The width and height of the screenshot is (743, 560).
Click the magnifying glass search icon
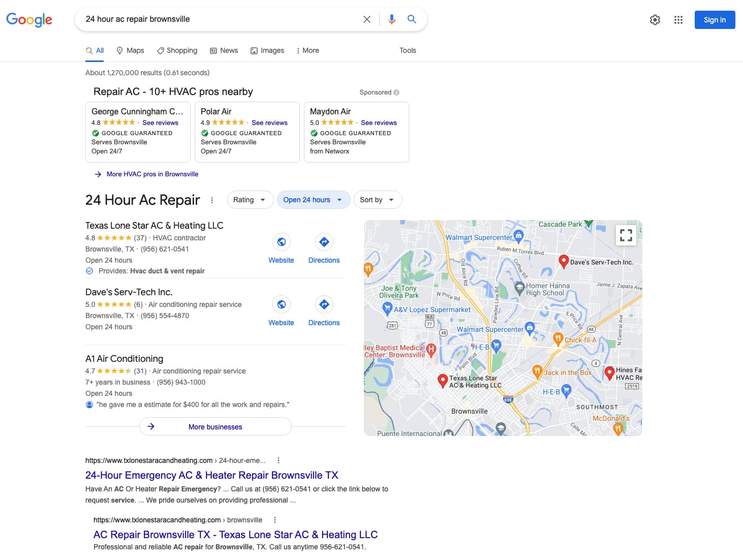coord(412,19)
